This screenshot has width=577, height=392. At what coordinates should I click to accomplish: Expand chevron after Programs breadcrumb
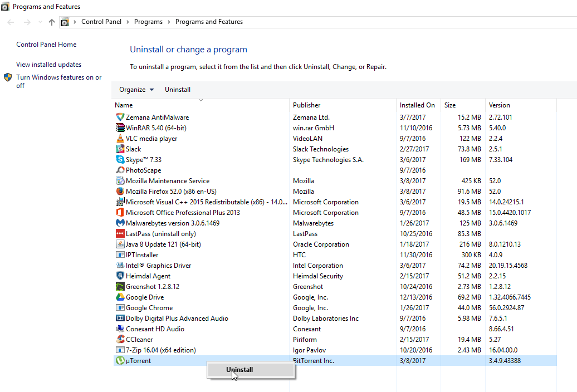pyautogui.click(x=169, y=22)
